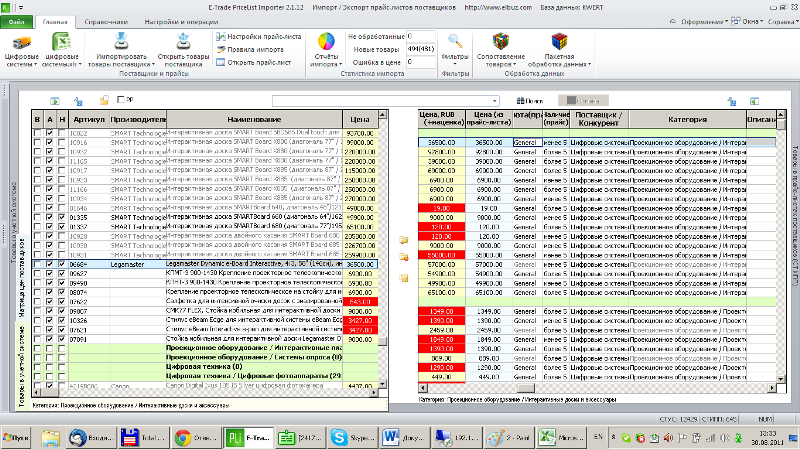This screenshot has width=800, height=450.
Task: Sort by the Наименование column header
Action: 254,119
